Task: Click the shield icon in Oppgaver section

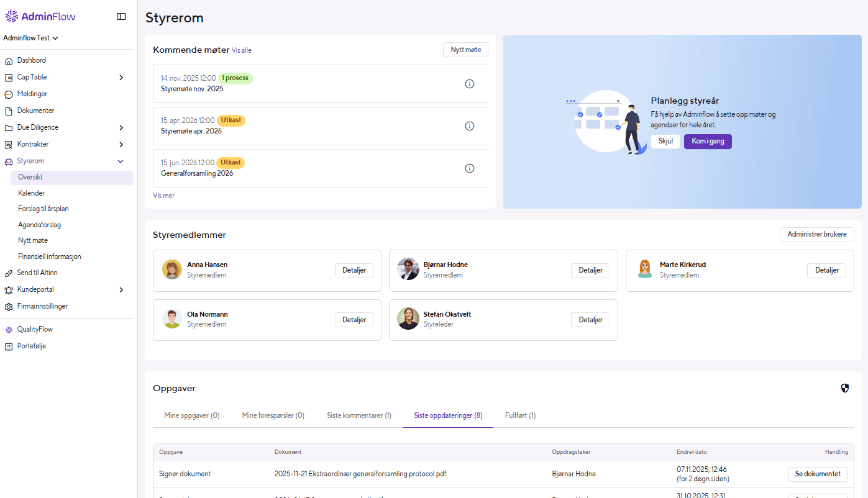Action: click(x=844, y=387)
